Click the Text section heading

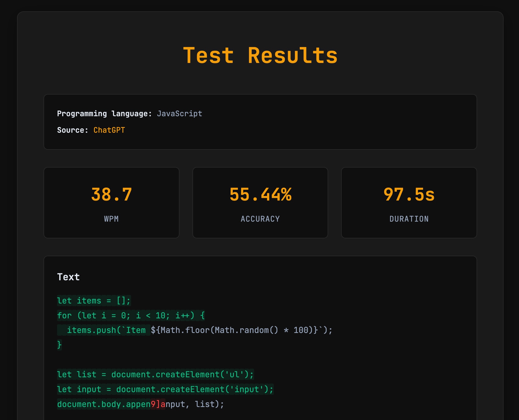pos(68,277)
